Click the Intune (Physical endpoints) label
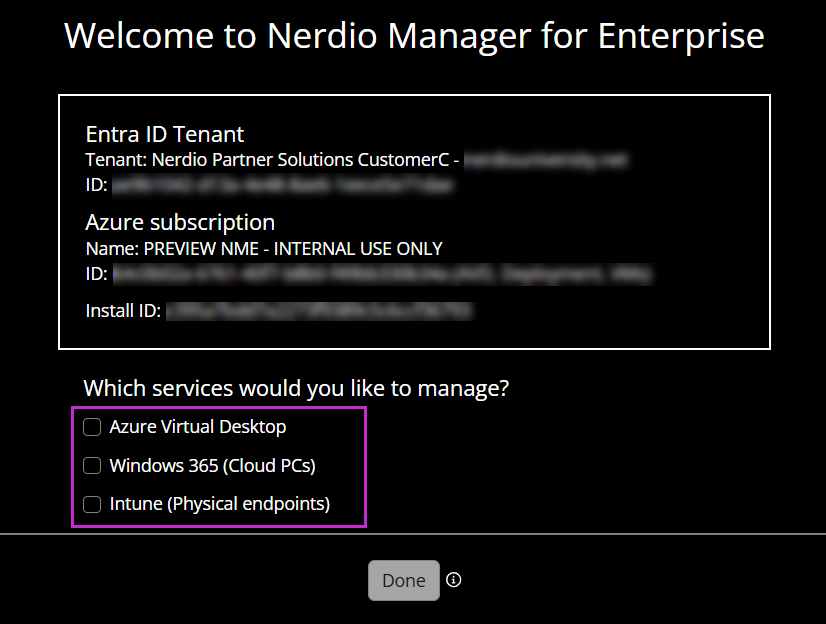826x624 pixels. (x=221, y=504)
